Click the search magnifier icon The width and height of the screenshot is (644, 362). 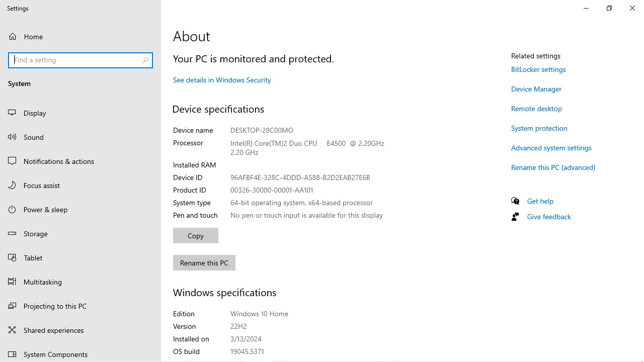coord(145,60)
